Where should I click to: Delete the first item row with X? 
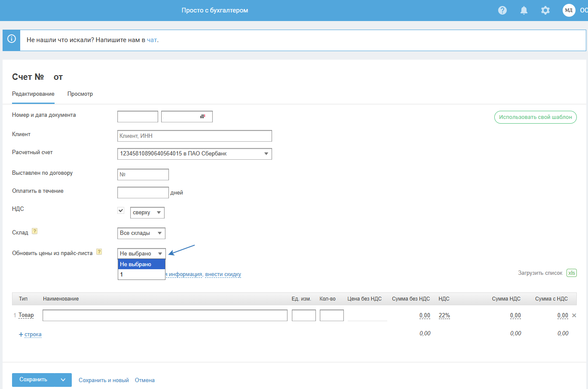pos(574,315)
